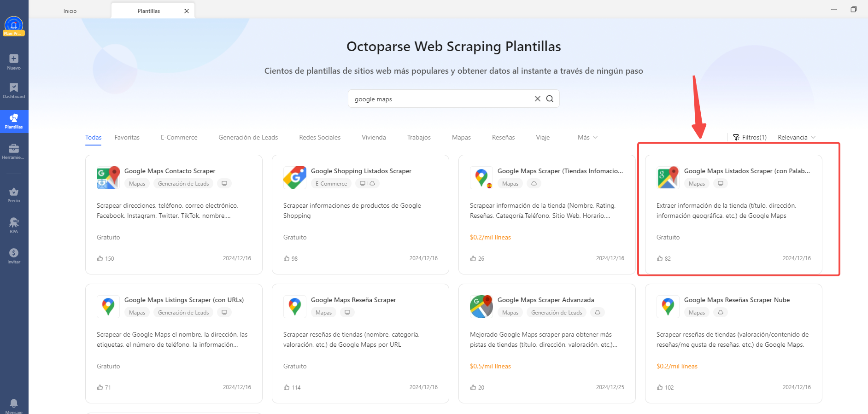Switch to the Generación de Leads tab
Image resolution: width=868 pixels, height=414 pixels.
[x=248, y=137]
